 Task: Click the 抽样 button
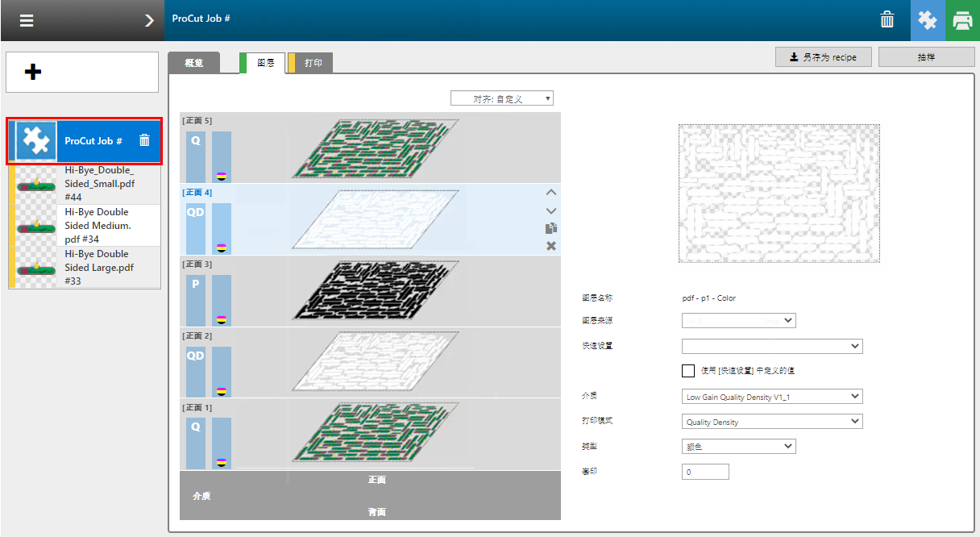(926, 57)
